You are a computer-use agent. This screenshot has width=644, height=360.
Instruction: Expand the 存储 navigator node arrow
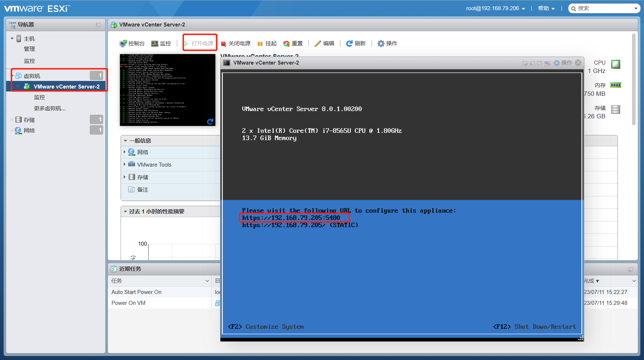click(12, 119)
